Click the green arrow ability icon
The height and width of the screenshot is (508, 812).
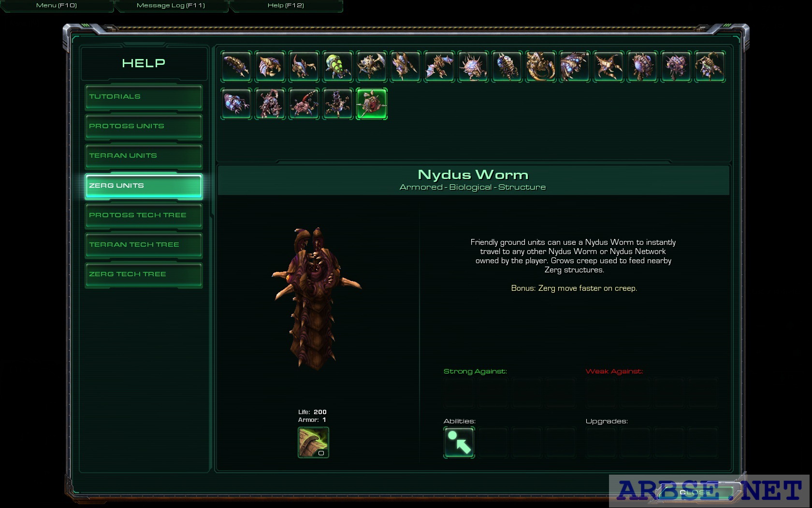point(459,442)
